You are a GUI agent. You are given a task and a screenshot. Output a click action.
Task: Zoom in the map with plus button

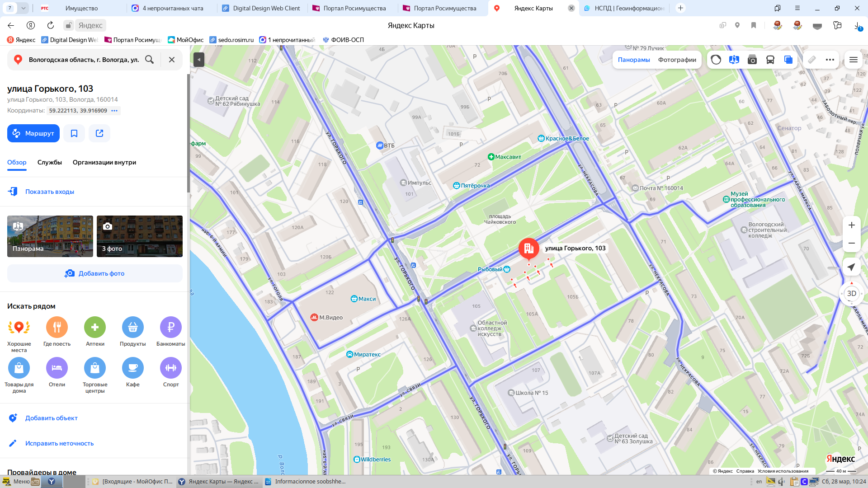(x=852, y=225)
